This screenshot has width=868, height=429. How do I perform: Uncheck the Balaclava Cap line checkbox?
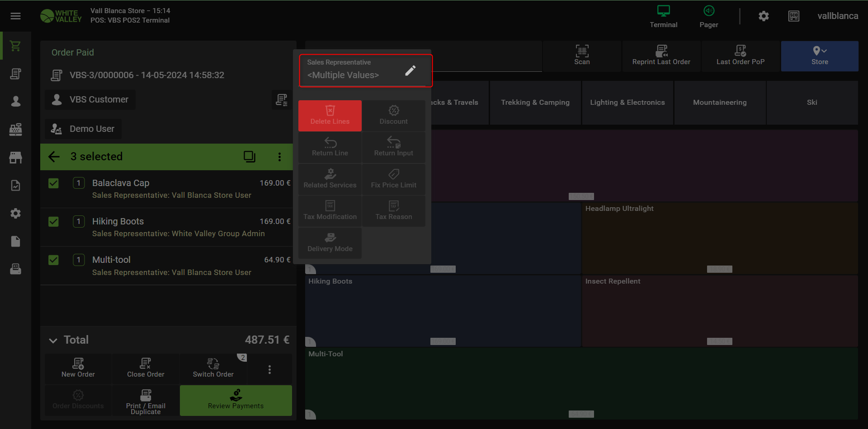[53, 183]
